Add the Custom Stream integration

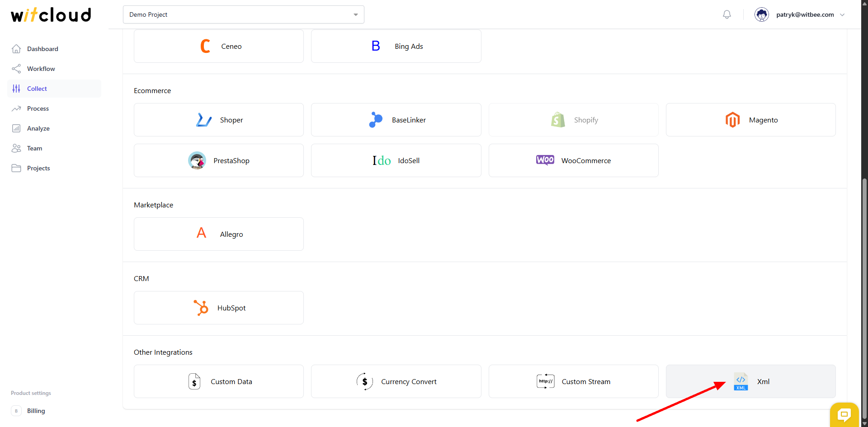click(573, 381)
